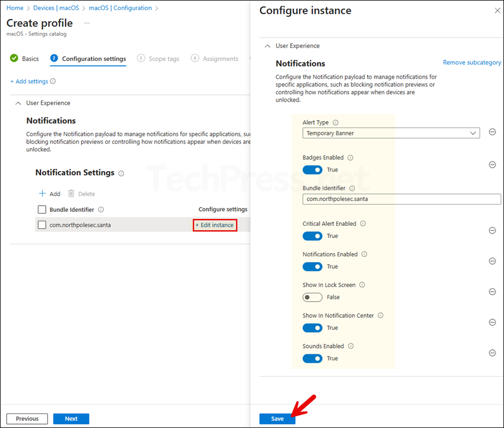Open macOS | Configuration breadcrumb
This screenshot has height=428, width=504.
pos(120,8)
